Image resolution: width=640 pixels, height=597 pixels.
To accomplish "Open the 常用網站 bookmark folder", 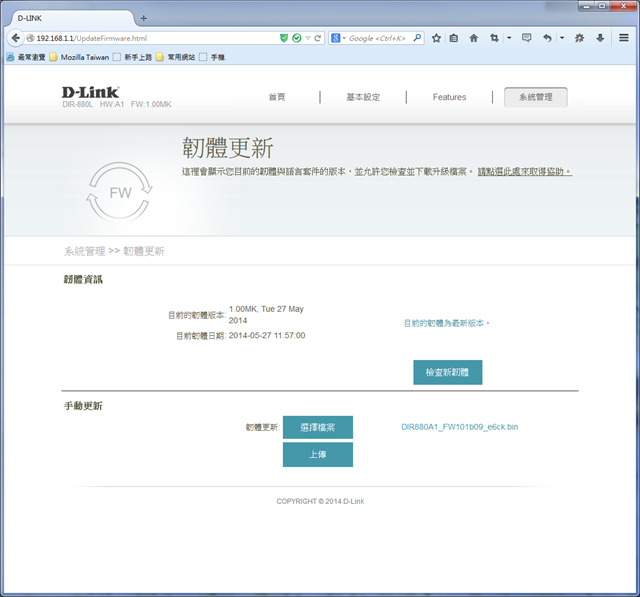I will tap(176, 57).
